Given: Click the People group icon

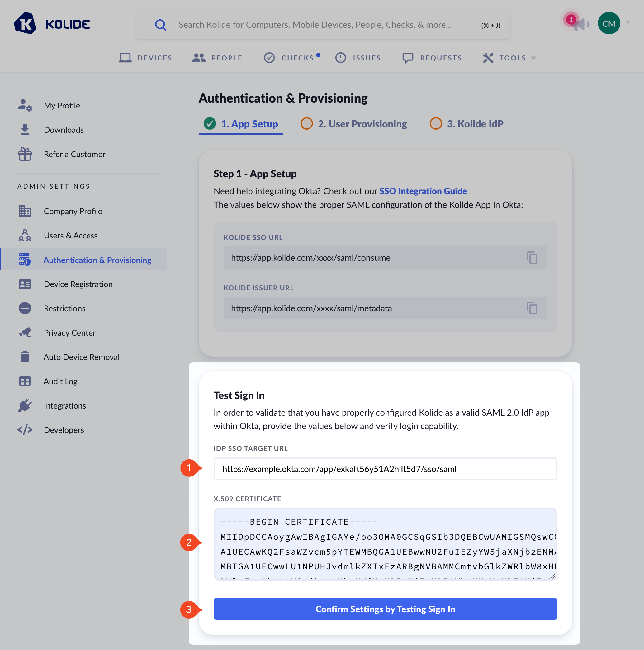Looking at the screenshot, I should 199,58.
